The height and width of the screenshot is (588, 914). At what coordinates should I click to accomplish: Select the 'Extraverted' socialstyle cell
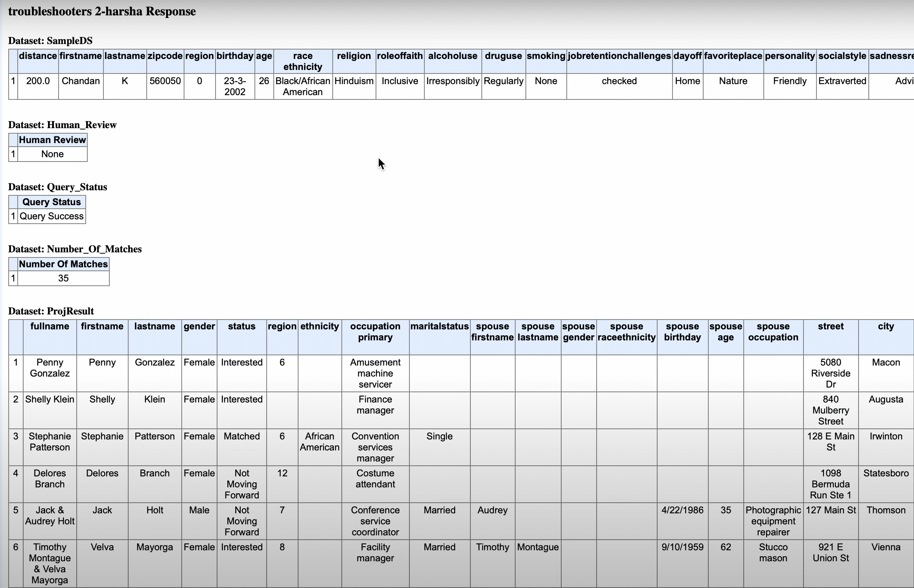tap(842, 81)
